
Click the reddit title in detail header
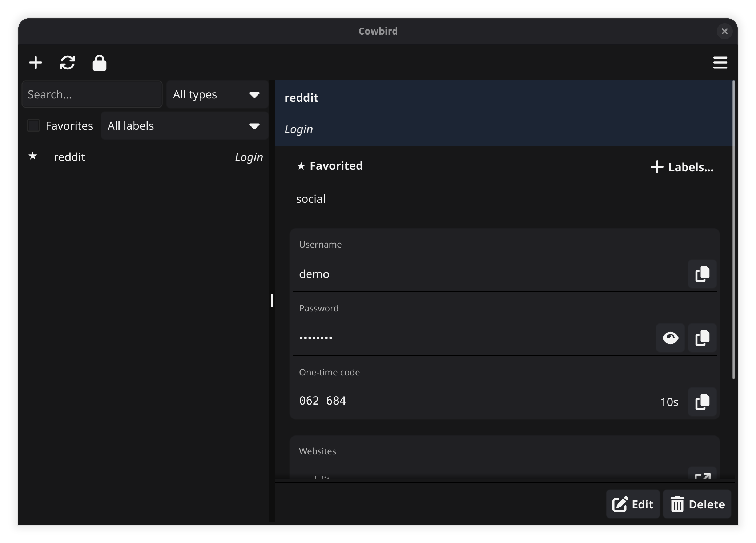(301, 98)
